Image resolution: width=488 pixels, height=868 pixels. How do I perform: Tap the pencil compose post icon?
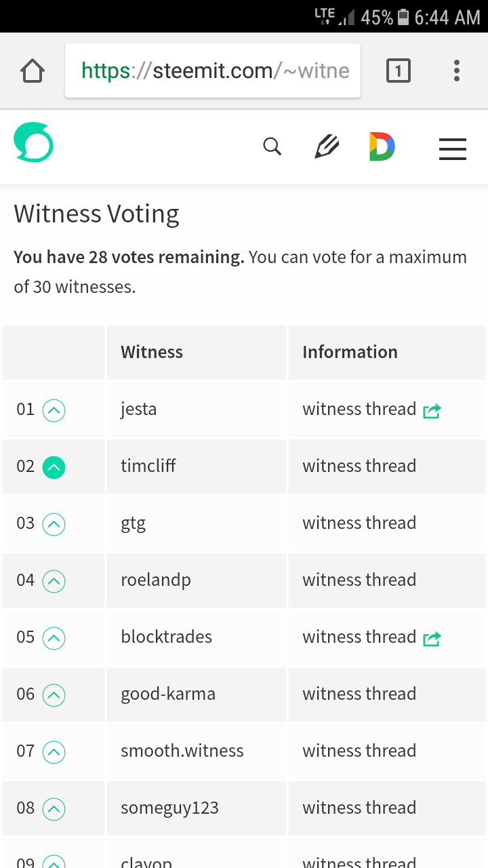327,146
